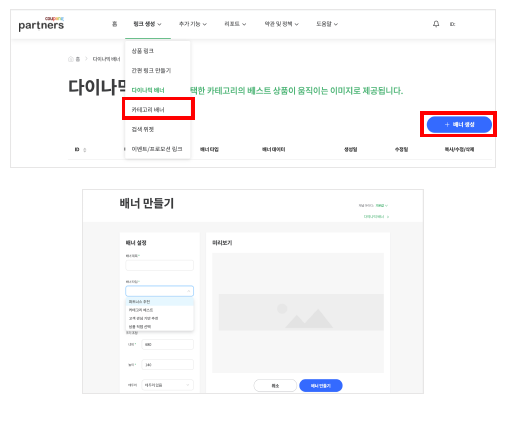Click the + 배너 생성 button

click(459, 125)
